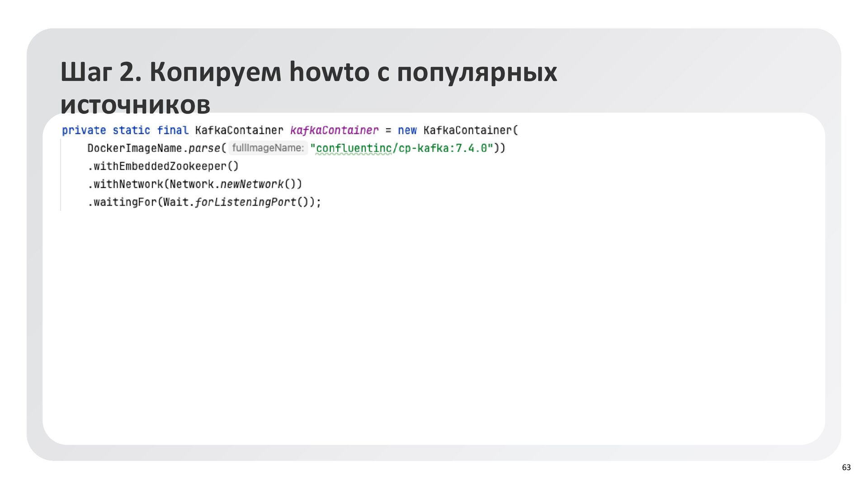
Task: Click the '.withEmbeddedZookeeper()' method line
Action: coord(163,166)
